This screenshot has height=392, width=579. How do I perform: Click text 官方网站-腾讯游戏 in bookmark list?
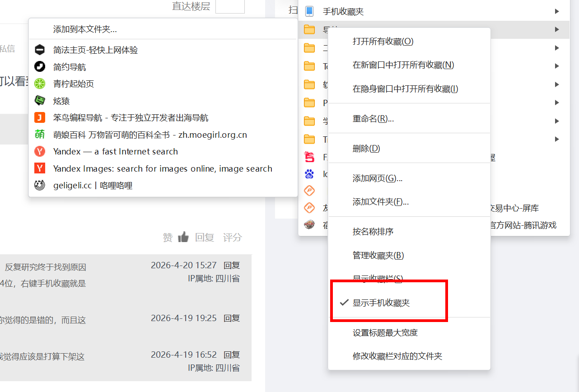pos(523,225)
